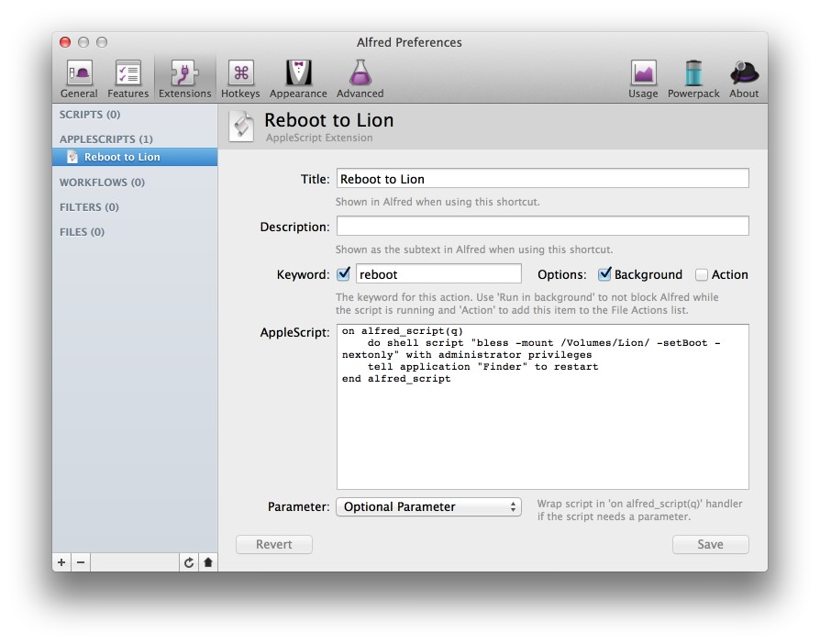Enable the Action option checkbox
The width and height of the screenshot is (820, 644).
tap(702, 274)
